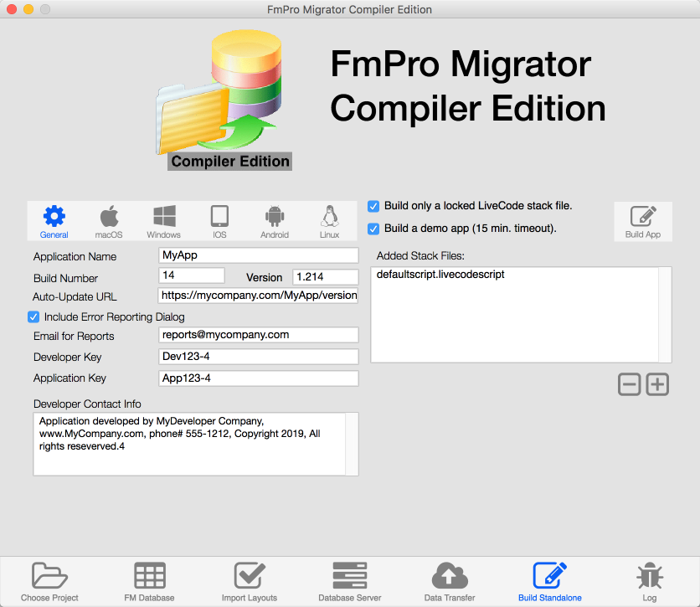Click the Build App icon button
700x607 pixels.
[642, 221]
